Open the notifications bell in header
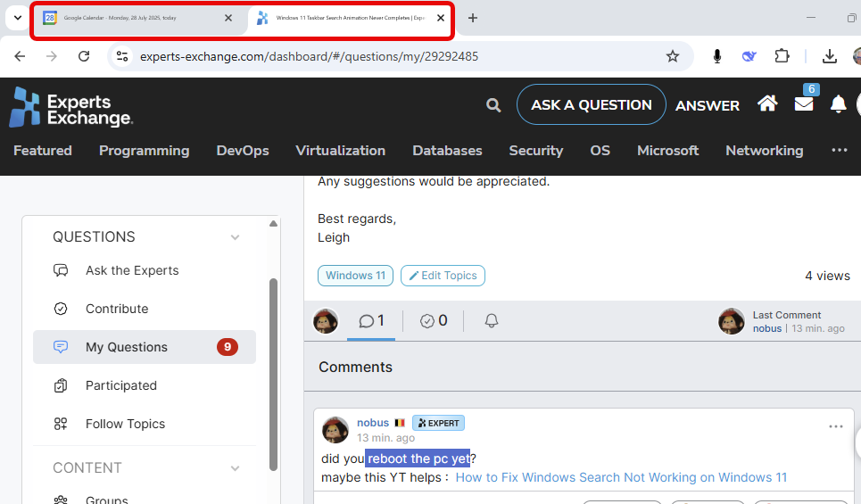861x504 pixels. coord(838,103)
